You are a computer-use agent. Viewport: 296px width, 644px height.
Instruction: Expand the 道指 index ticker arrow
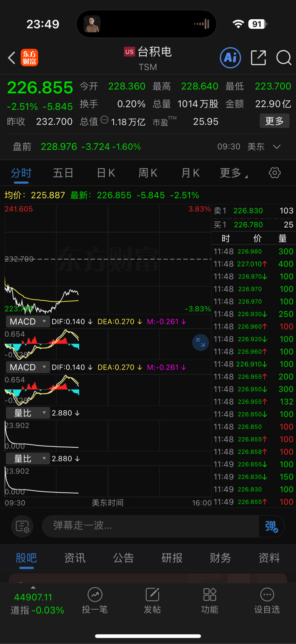[33, 587]
